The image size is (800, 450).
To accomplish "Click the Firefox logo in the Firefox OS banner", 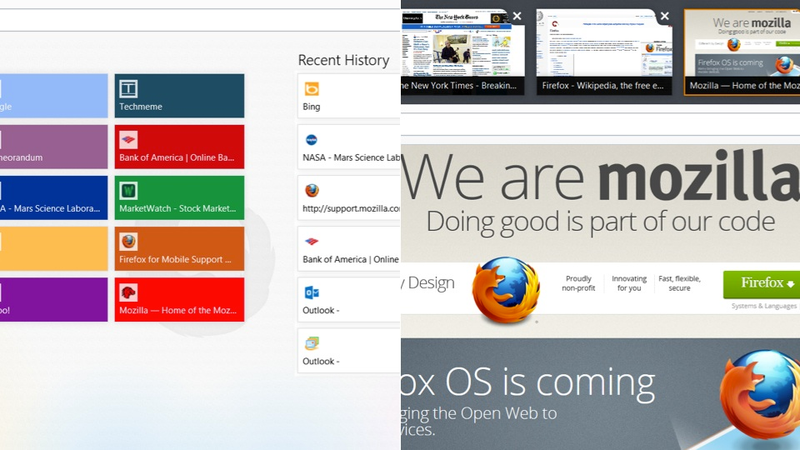I will click(x=760, y=394).
